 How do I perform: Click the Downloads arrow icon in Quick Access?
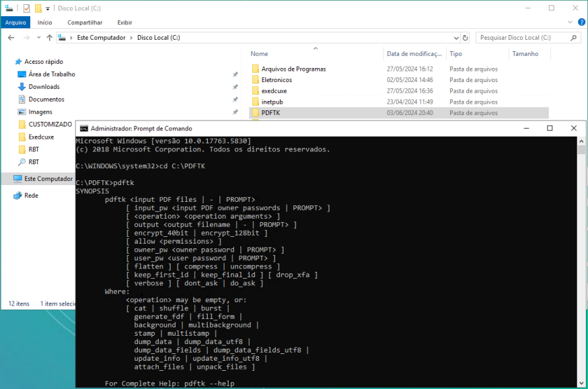click(x=22, y=87)
